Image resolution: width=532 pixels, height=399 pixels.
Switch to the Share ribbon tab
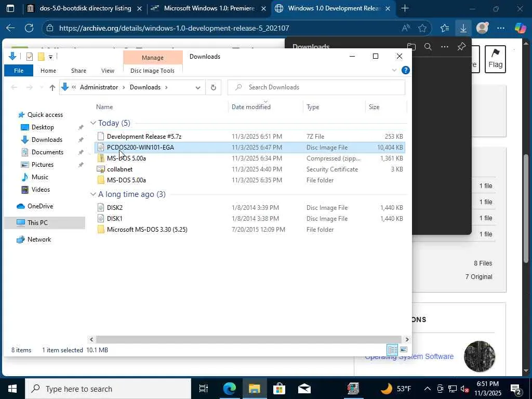click(78, 71)
